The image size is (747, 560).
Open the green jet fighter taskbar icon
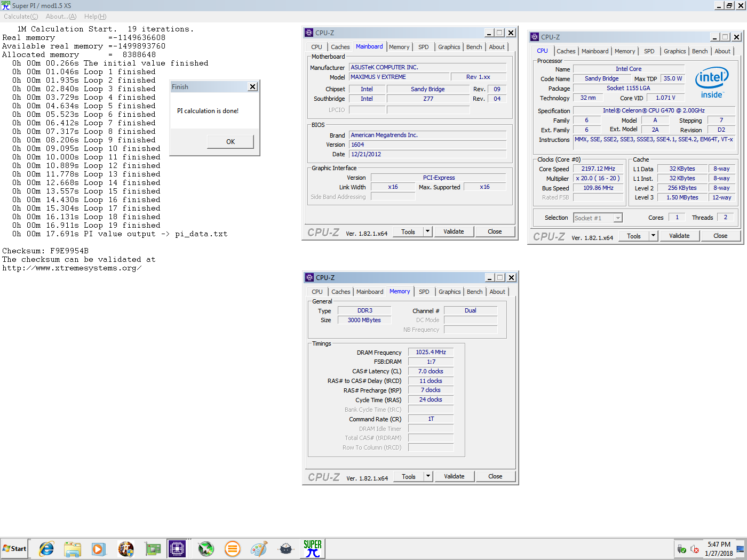(x=206, y=549)
